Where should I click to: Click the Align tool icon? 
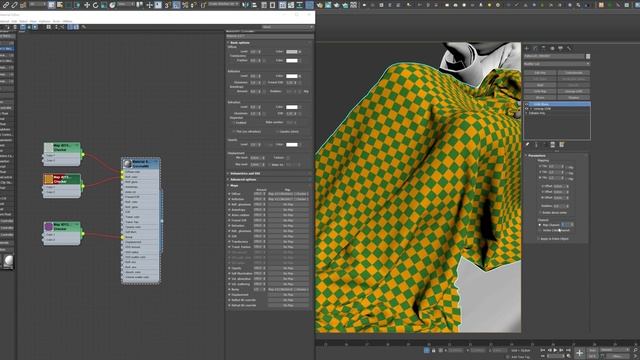(x=254, y=5)
